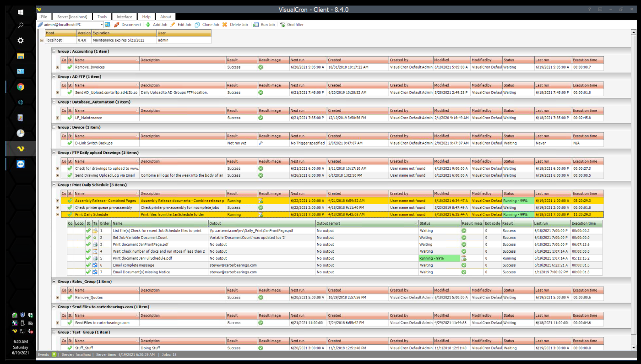
Task: Click the email task icon for Email complete message
Action: point(95,265)
